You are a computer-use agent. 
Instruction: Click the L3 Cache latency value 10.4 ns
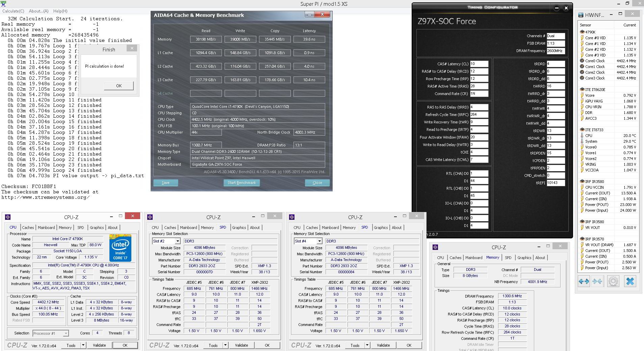pos(309,80)
